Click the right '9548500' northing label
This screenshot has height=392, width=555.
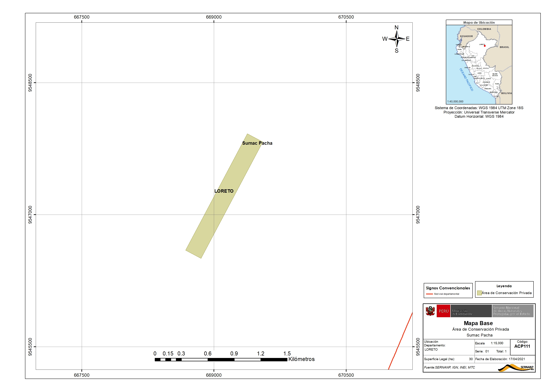[418, 83]
